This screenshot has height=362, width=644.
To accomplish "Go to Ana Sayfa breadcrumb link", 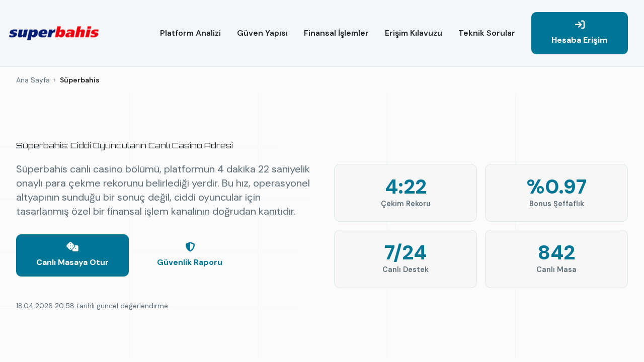I will pos(33,80).
